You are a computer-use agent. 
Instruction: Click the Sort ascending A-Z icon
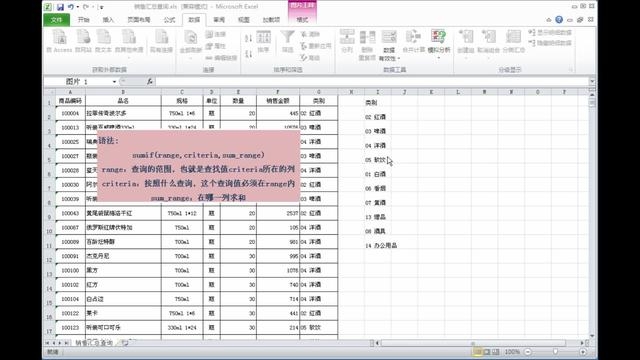tap(248, 39)
